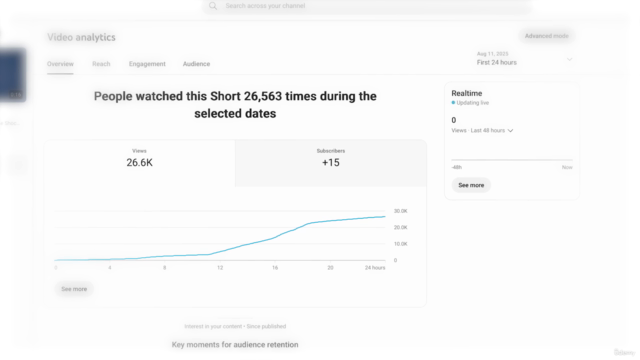The height and width of the screenshot is (360, 640).
Task: Open the 'First 24 hours' date range dropdown
Action: [524, 59]
